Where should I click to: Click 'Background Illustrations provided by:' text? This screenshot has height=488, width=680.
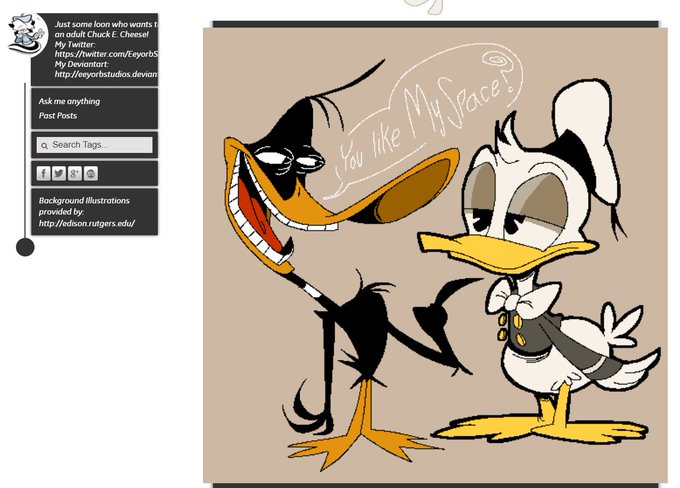coord(84,206)
